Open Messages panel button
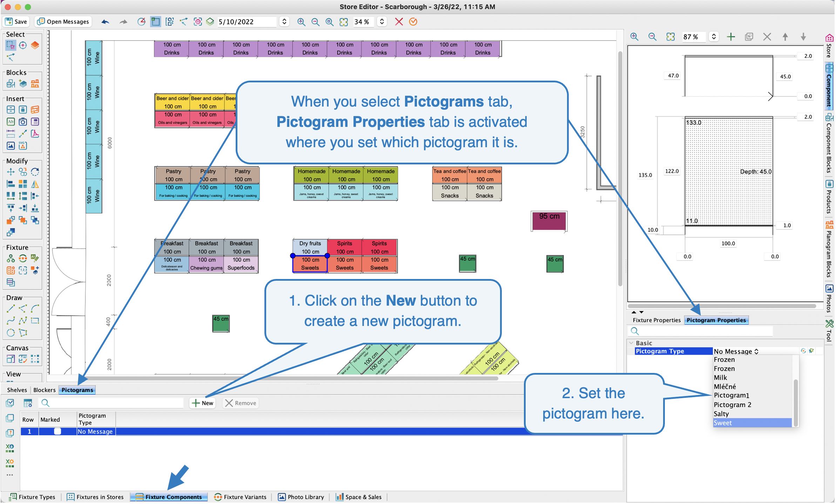836x504 pixels. point(63,22)
